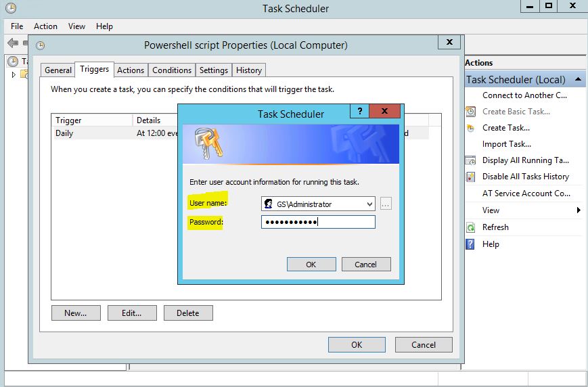This screenshot has width=588, height=387.
Task: Click the green Refresh icon
Action: [x=470, y=227]
